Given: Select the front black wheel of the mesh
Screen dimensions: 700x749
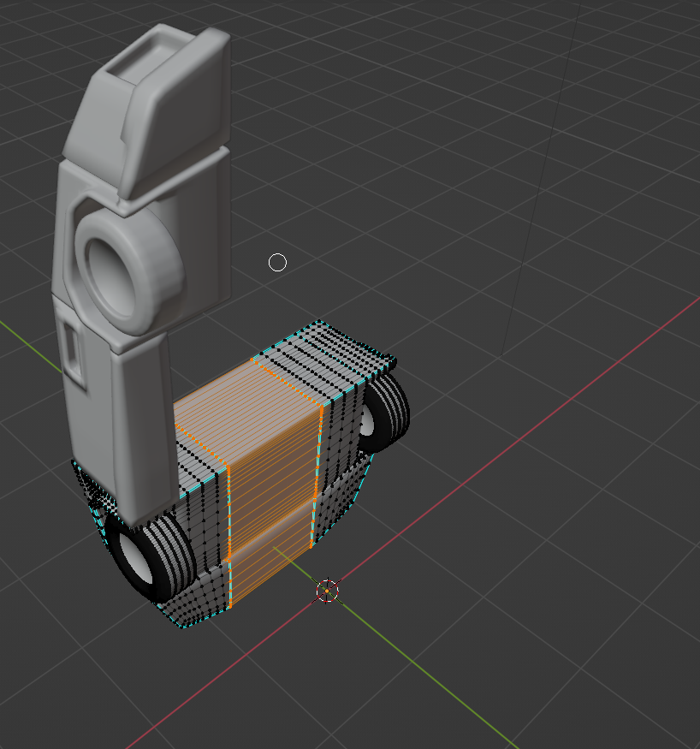Looking at the screenshot, I should (x=151, y=558).
